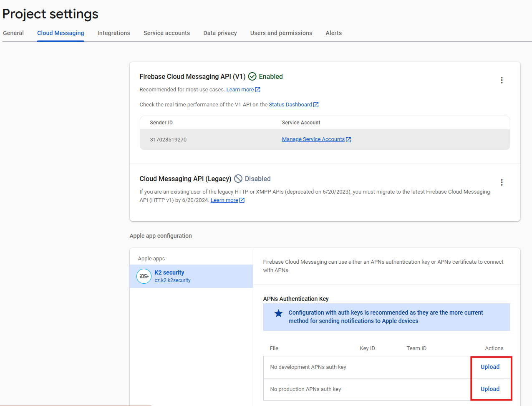Upload a development APNs auth key
The height and width of the screenshot is (406, 532).
coord(490,367)
